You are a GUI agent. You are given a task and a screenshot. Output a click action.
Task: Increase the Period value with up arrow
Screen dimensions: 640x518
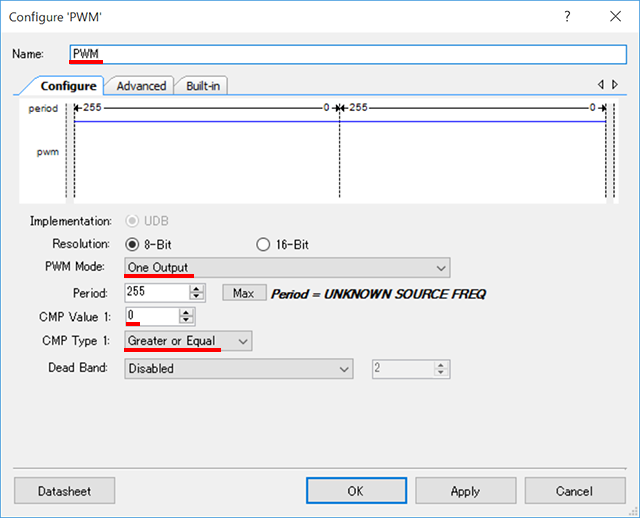click(x=197, y=288)
